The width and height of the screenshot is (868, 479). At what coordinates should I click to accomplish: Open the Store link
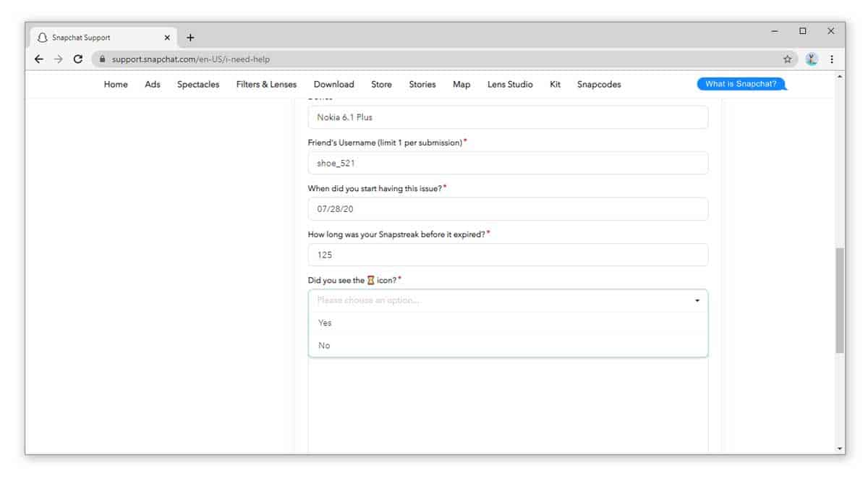(x=381, y=85)
